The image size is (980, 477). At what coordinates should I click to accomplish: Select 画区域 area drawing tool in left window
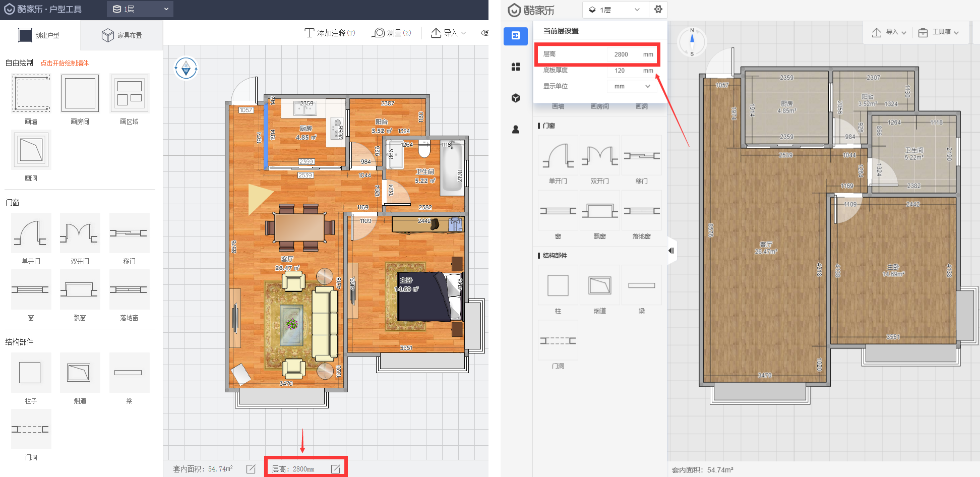click(130, 93)
